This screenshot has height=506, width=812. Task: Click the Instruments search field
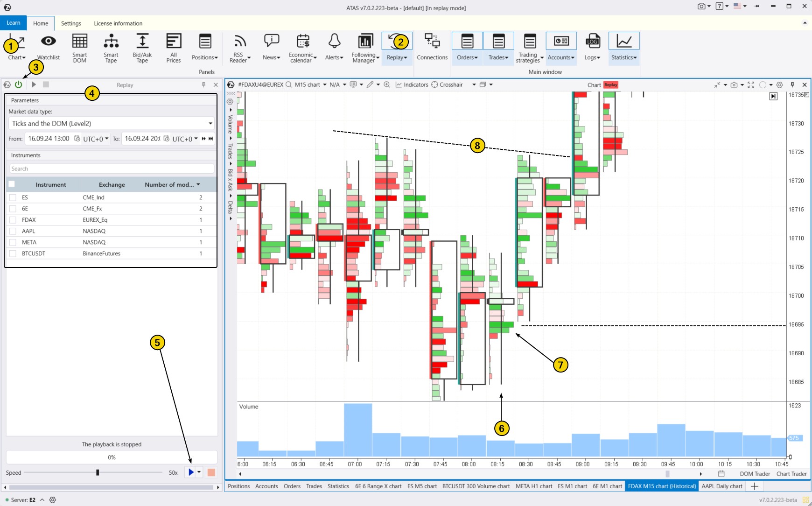[111, 169]
